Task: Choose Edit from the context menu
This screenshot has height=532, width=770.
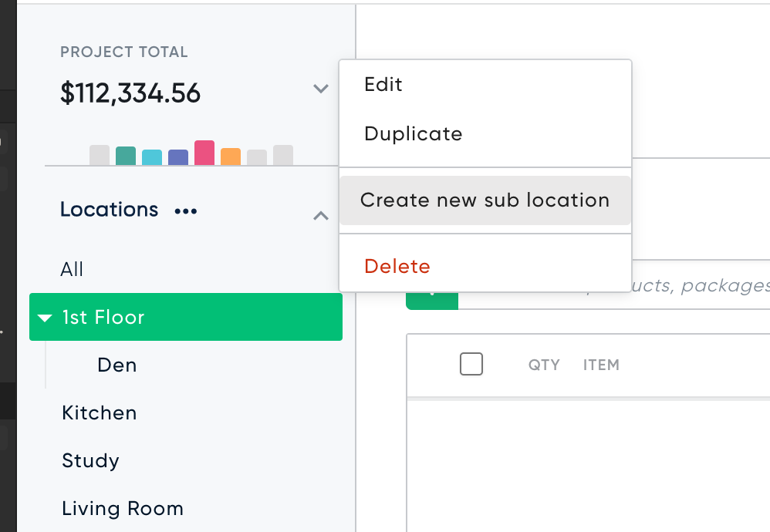Action: click(383, 84)
